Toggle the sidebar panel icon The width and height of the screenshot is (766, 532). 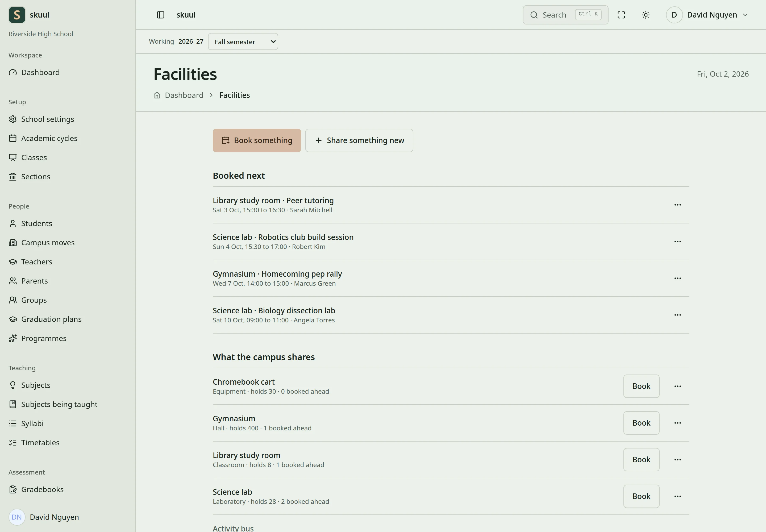pyautogui.click(x=161, y=15)
